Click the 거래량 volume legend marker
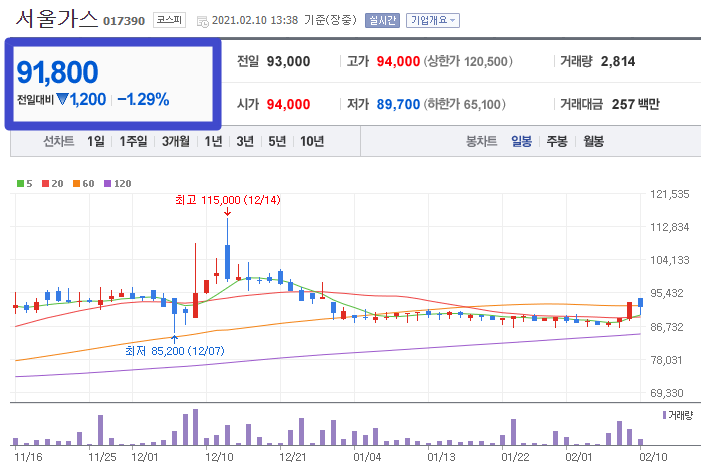Viewport: 701px width, 474px height. (664, 415)
